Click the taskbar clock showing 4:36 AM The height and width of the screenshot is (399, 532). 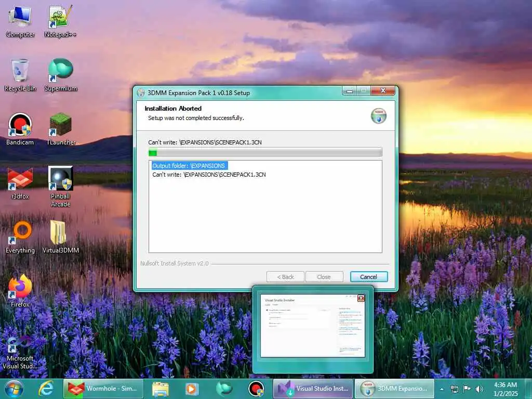(x=505, y=389)
